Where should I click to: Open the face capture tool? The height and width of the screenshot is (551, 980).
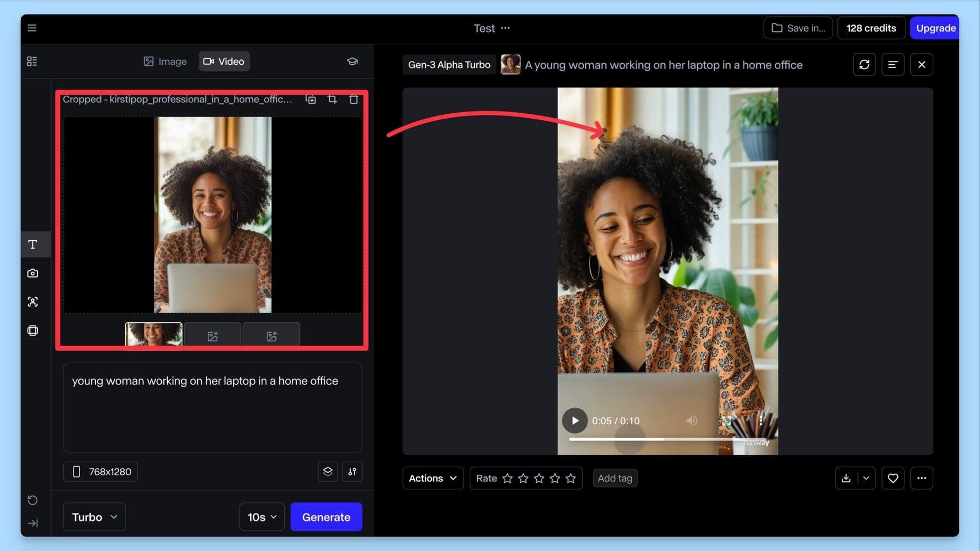[x=33, y=302]
